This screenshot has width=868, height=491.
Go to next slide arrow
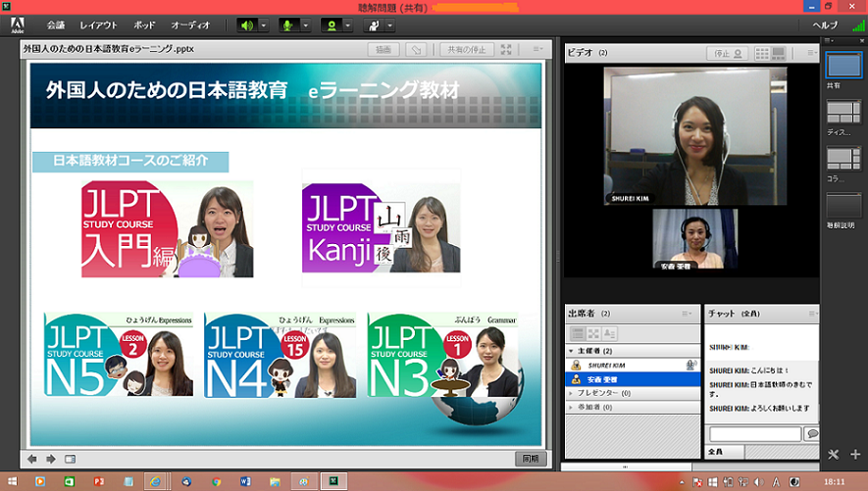(50, 459)
